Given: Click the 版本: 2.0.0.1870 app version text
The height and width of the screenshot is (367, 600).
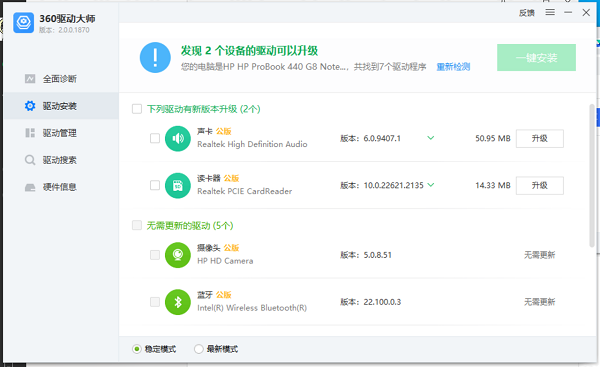Looking at the screenshot, I should pos(64,30).
